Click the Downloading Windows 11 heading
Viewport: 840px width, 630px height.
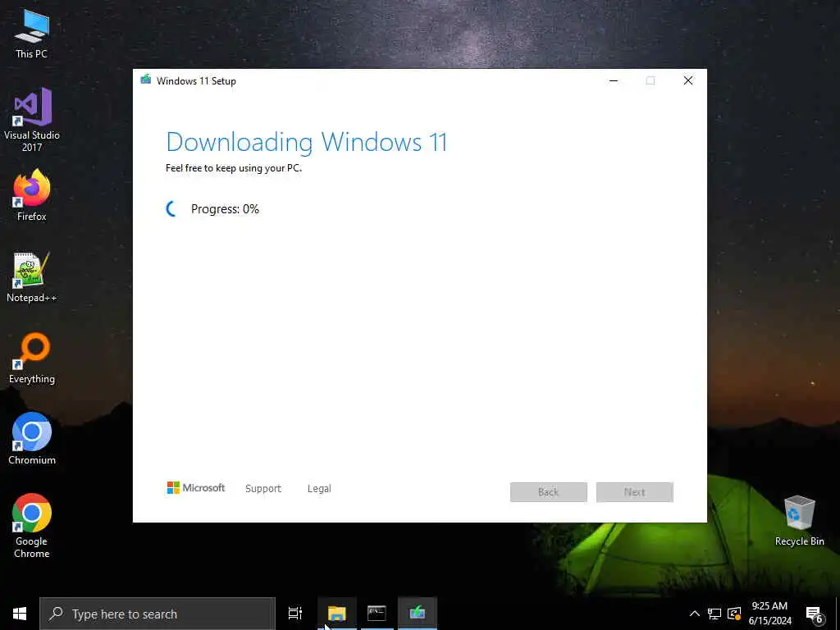pyautogui.click(x=307, y=142)
